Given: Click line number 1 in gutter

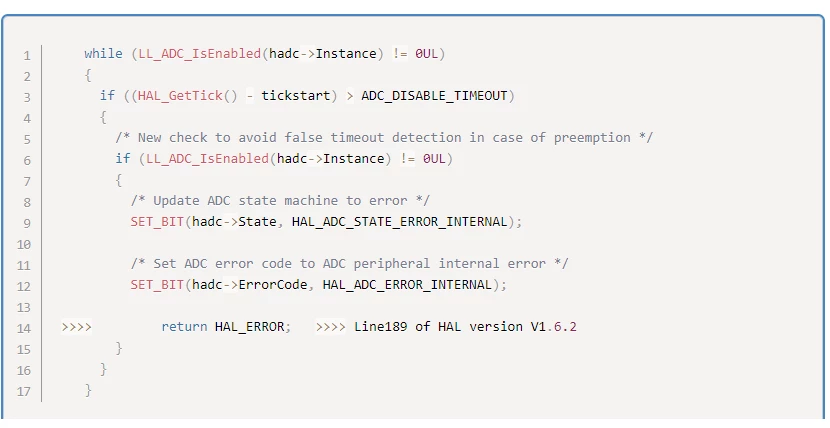Looking at the screenshot, I should click(x=26, y=55).
